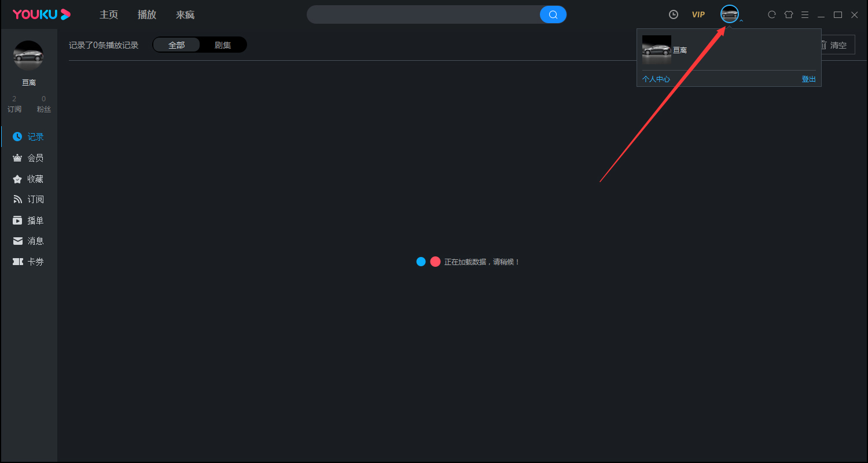This screenshot has width=868, height=463.
Task: Open the hamburger main menu
Action: (805, 14)
